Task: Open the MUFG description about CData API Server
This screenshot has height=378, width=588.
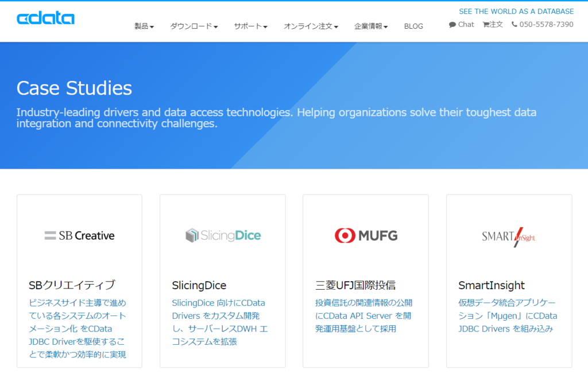Action: pos(363,316)
